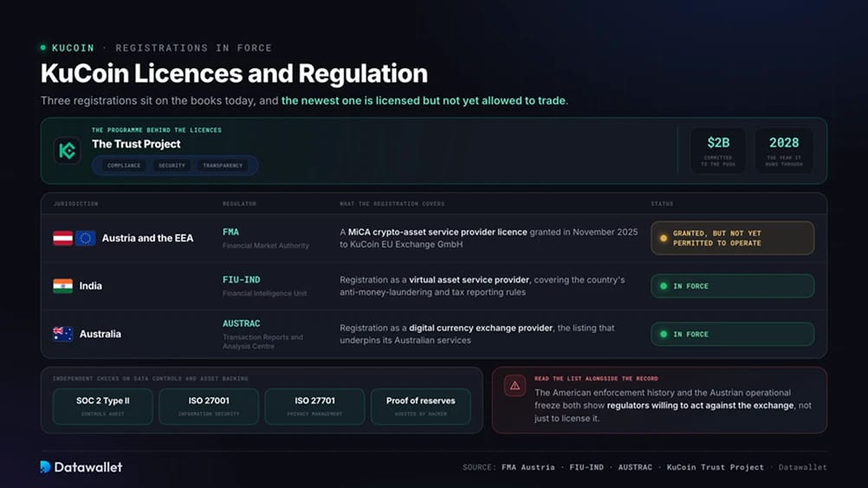Viewport: 868px width, 488px height.
Task: Click the Datawallet wordmark in footer
Action: [88, 467]
